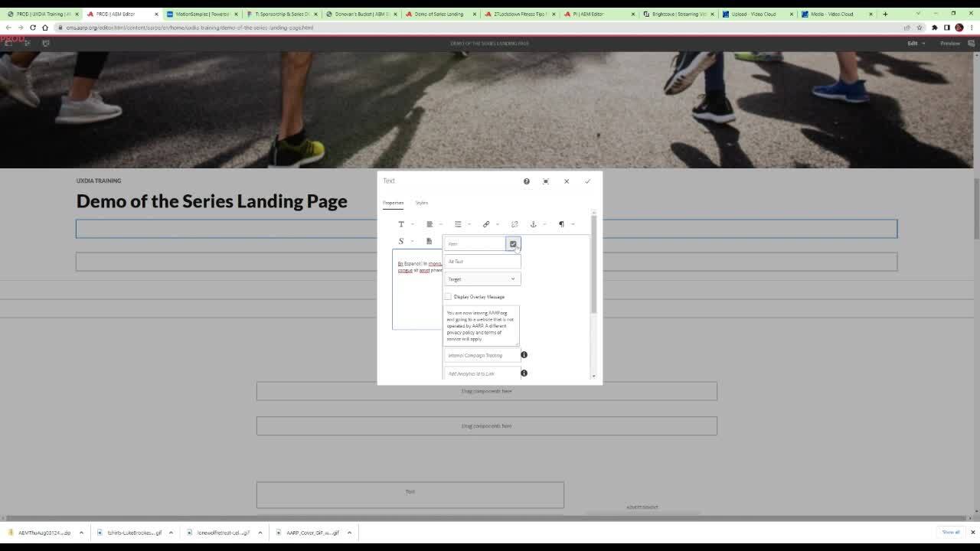
Task: Go to browser home page
Action: [x=45, y=28]
